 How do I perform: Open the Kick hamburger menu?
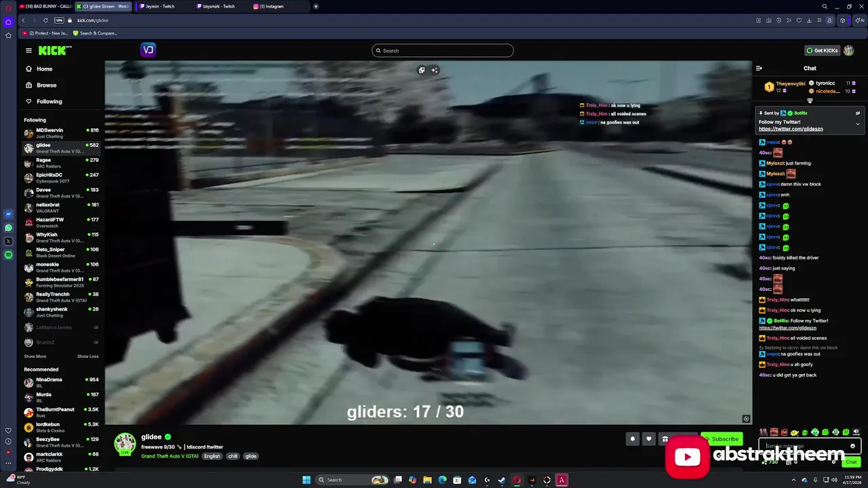tap(28, 50)
